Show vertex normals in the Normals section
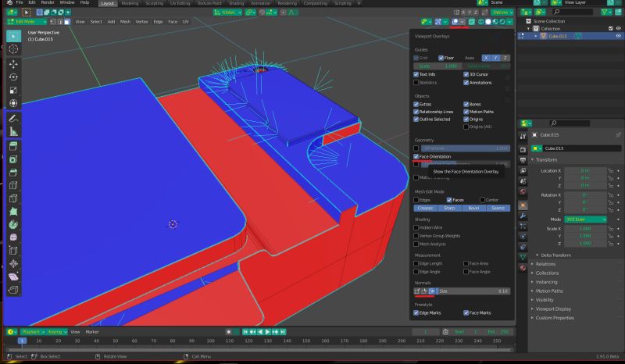The height and width of the screenshot is (364, 625). tap(417, 291)
